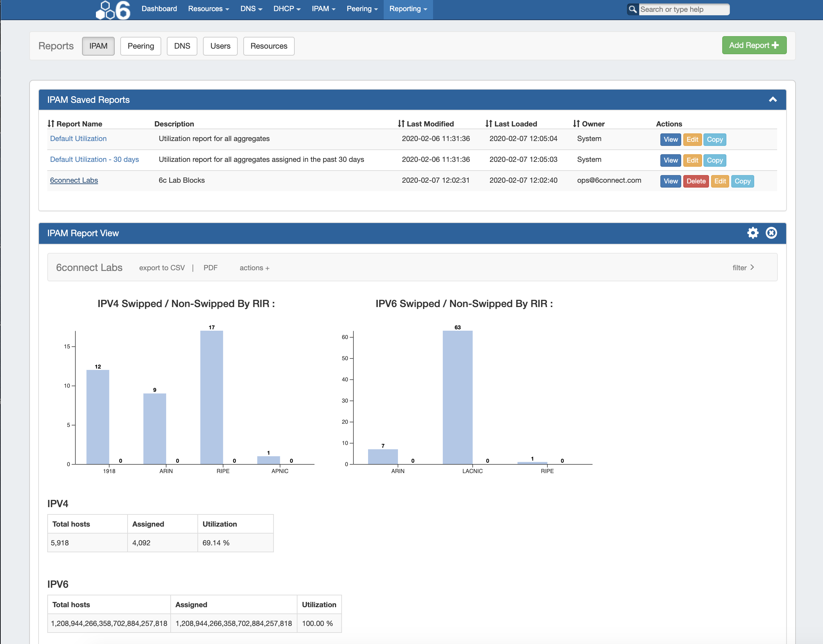823x644 pixels.
Task: Sort reports by Owner column
Action: point(588,124)
